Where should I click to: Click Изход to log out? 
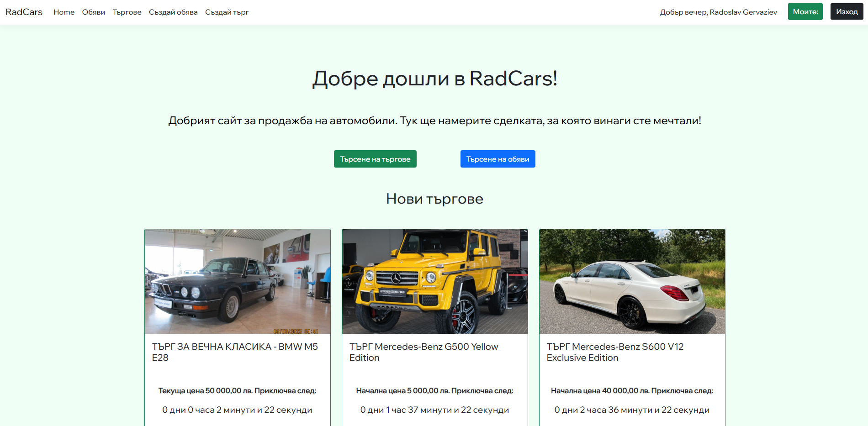click(847, 11)
